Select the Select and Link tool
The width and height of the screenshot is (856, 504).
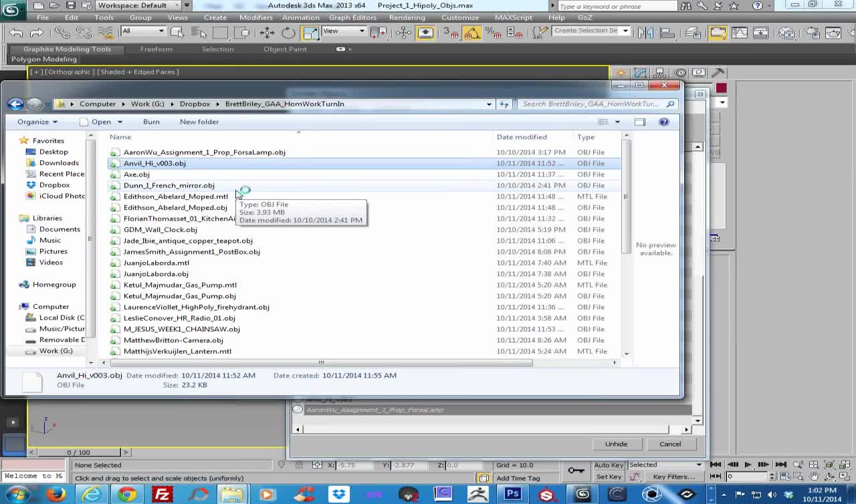tap(62, 32)
